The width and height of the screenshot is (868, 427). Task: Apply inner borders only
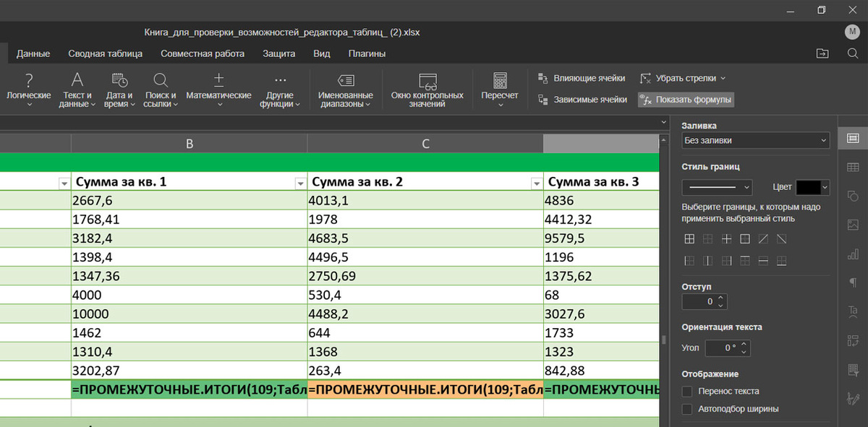click(x=726, y=238)
